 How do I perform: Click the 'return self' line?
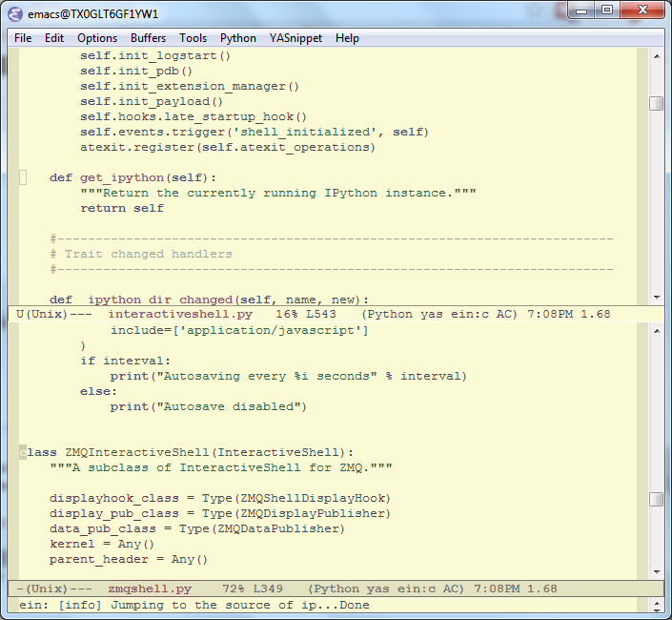coord(122,208)
